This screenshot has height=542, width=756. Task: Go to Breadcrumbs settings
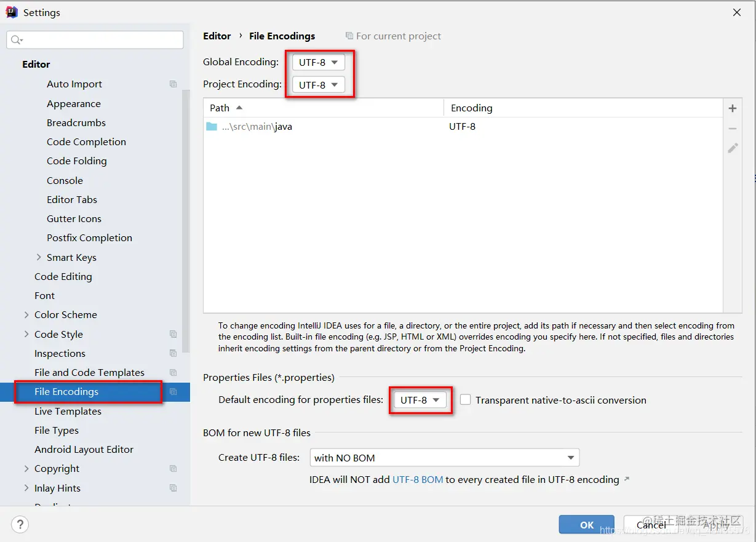click(76, 122)
